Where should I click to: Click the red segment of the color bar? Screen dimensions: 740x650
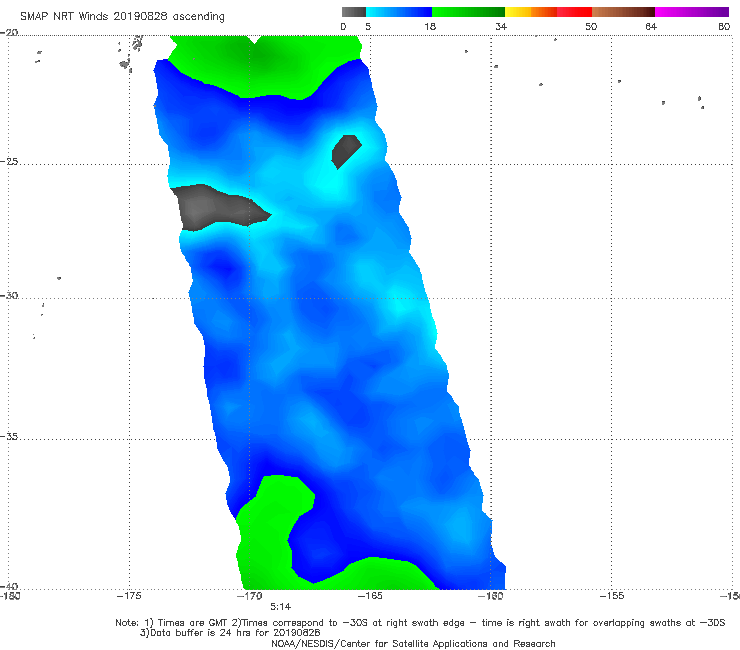click(575, 12)
